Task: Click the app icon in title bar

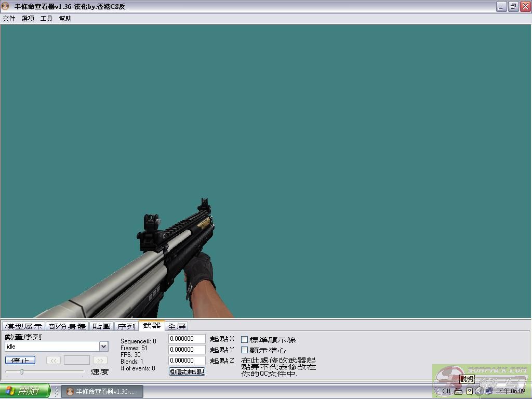Action: coord(6,7)
